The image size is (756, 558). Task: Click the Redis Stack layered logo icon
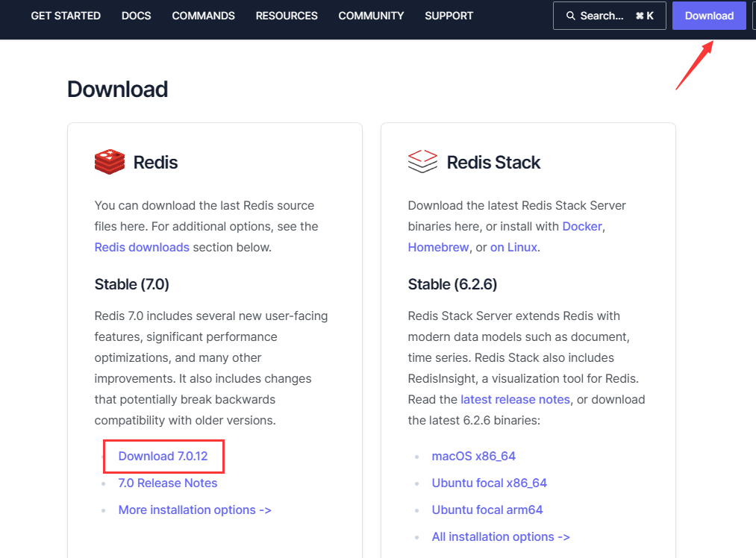coord(422,162)
